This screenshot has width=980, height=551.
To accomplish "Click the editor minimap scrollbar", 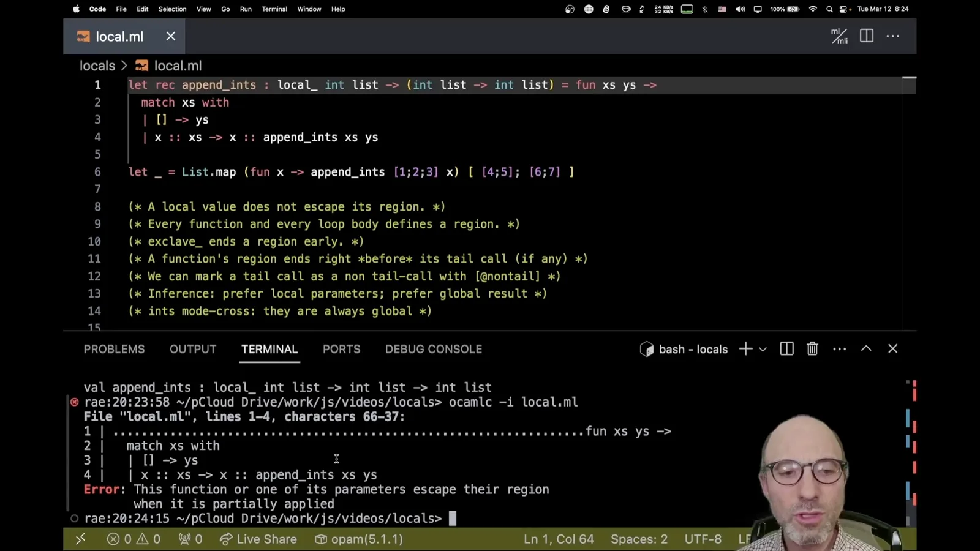I will pyautogui.click(x=909, y=202).
